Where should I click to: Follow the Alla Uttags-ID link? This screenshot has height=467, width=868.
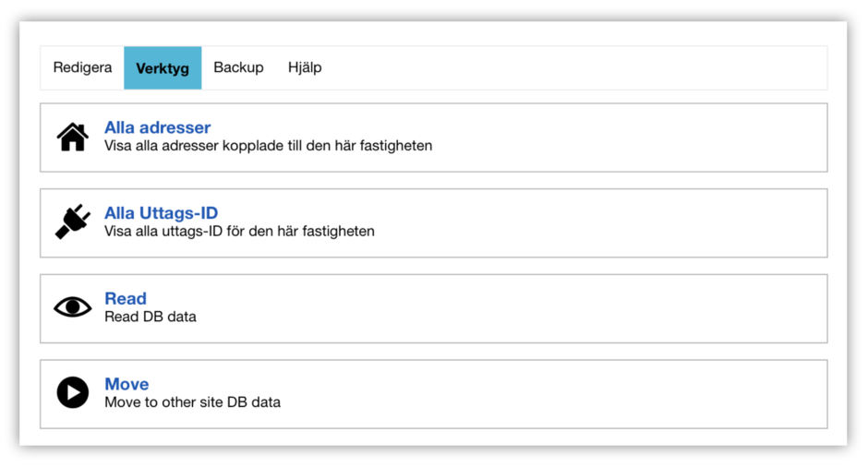161,213
